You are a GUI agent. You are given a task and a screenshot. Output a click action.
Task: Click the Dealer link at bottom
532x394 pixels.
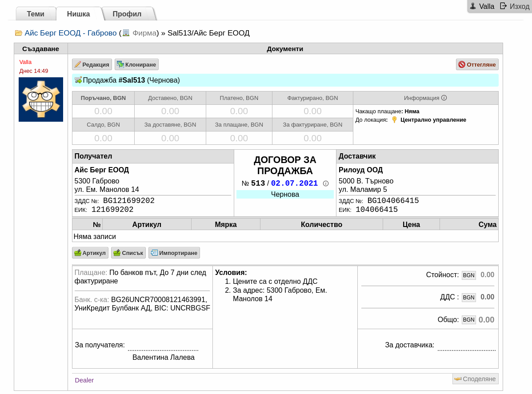pyautogui.click(x=84, y=380)
